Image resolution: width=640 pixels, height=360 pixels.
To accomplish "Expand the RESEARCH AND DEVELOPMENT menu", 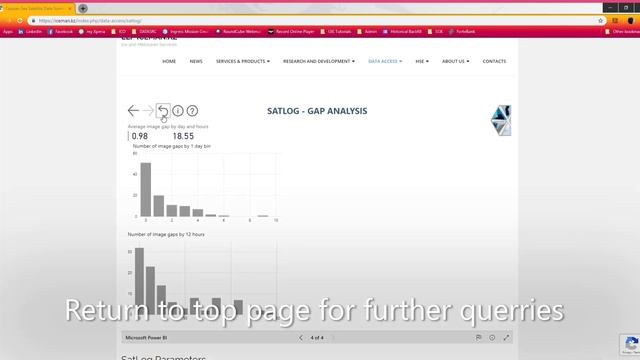I will (x=319, y=61).
